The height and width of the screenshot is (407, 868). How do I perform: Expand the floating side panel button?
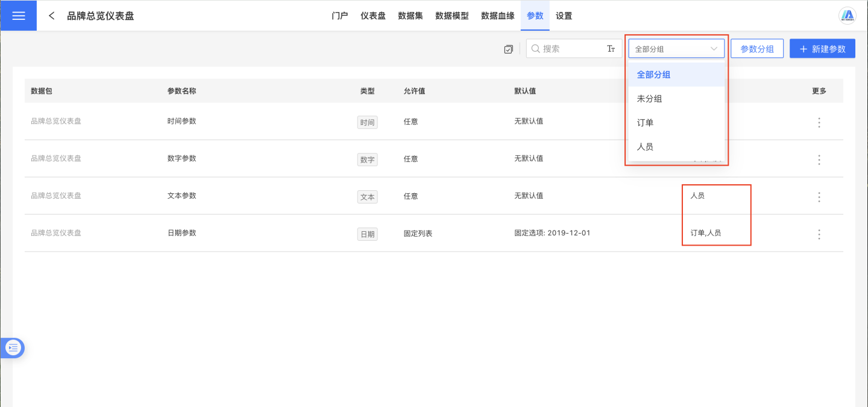click(13, 347)
